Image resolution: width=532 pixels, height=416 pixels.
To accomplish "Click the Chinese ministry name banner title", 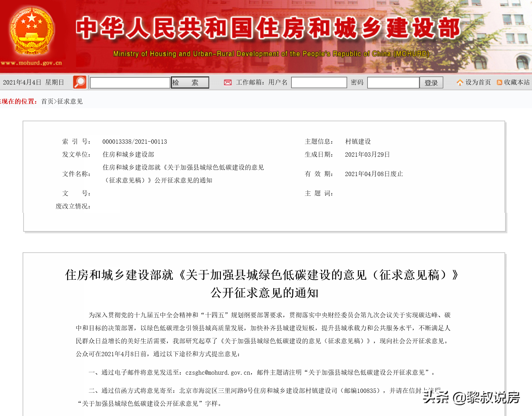I will click(x=268, y=28).
